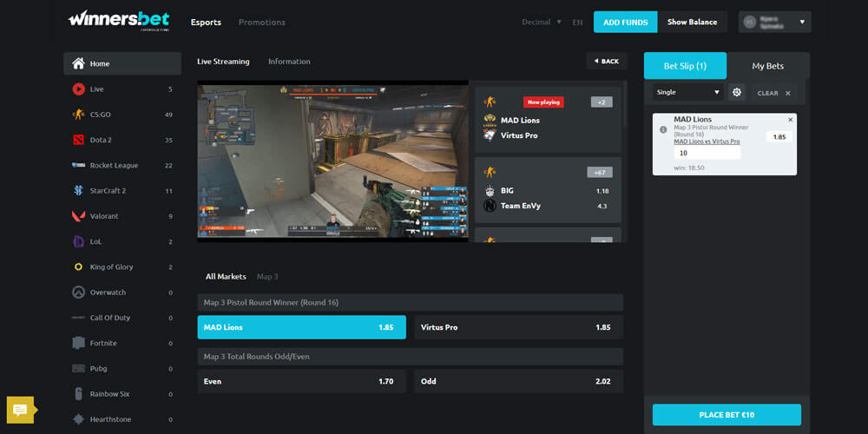Open the yellow live chat widget
Image resolution: width=868 pixels, height=434 pixels.
21,411
